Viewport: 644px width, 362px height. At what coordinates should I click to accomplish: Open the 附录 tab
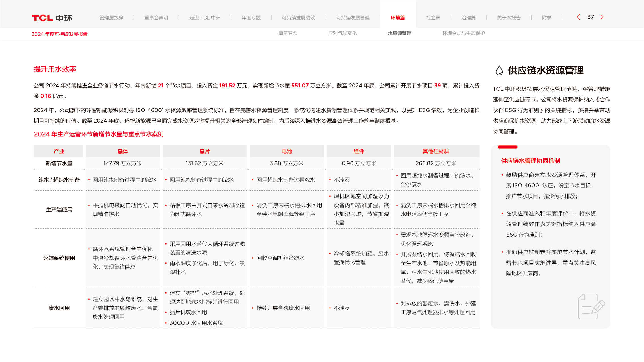(546, 18)
